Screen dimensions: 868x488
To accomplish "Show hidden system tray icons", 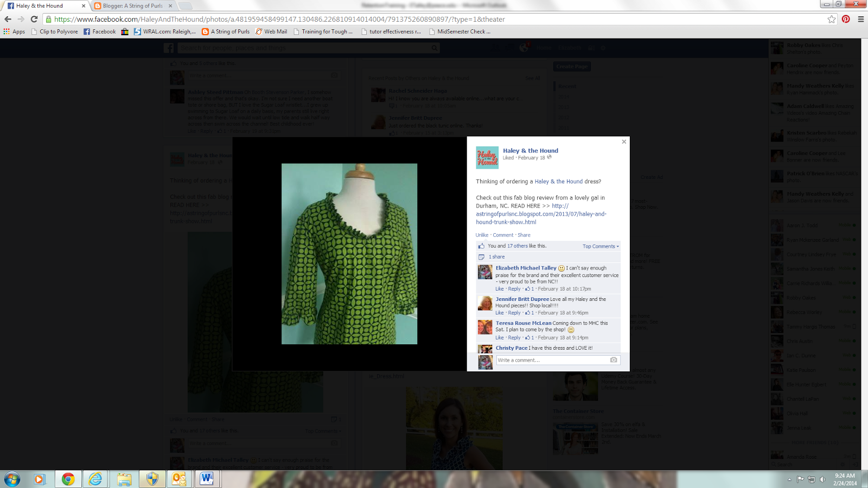I will [789, 479].
